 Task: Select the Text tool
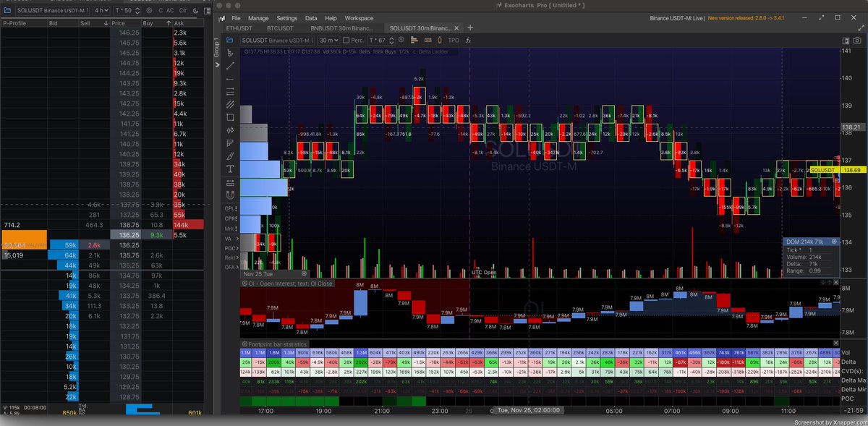tap(230, 169)
